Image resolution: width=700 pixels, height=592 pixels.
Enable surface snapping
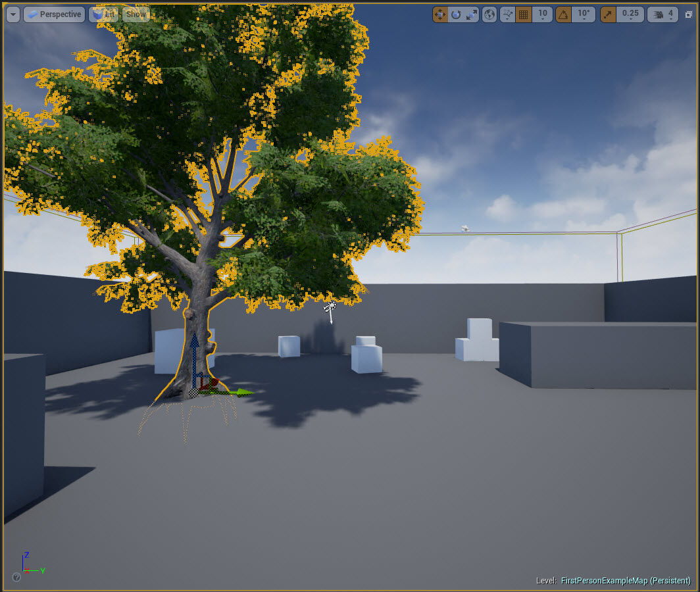507,14
